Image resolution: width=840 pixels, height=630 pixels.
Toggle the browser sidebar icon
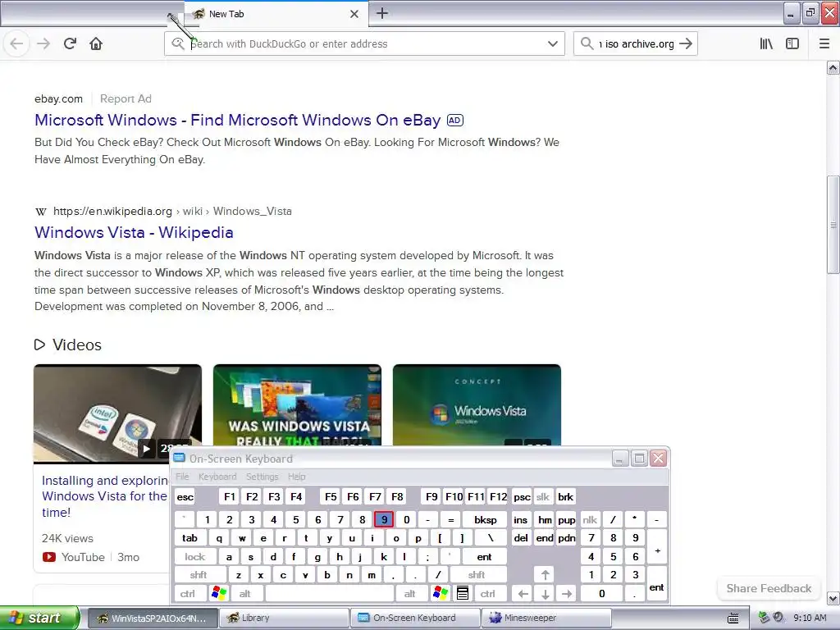click(792, 43)
